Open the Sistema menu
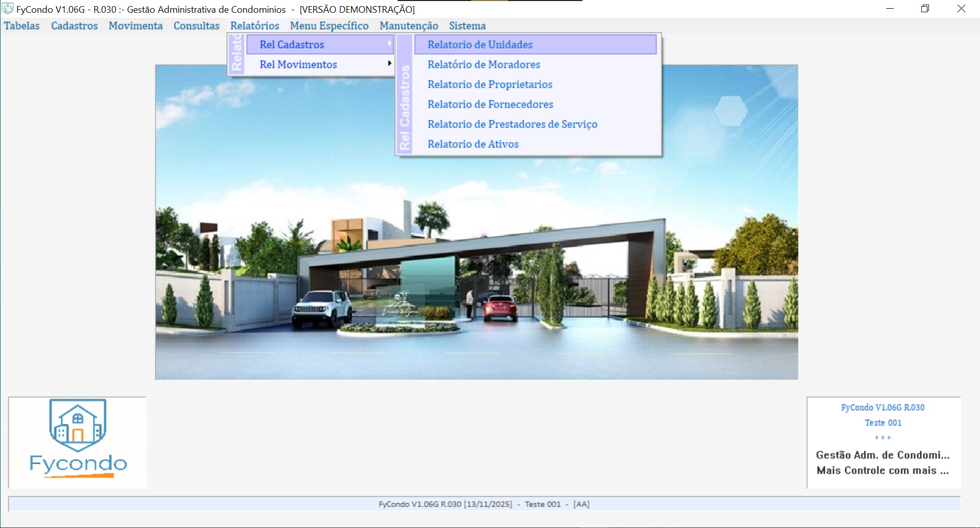980x528 pixels. coord(467,26)
